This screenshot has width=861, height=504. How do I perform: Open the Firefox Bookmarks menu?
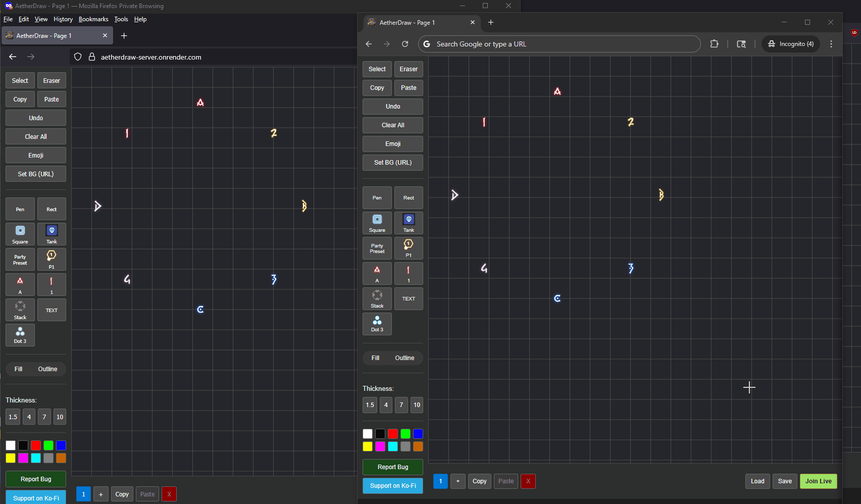coord(93,19)
